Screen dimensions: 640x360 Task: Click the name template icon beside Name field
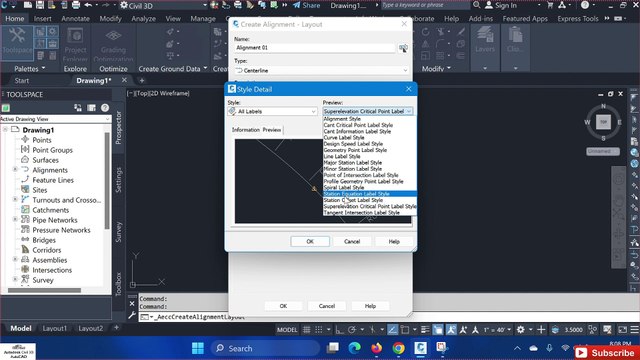point(403,48)
